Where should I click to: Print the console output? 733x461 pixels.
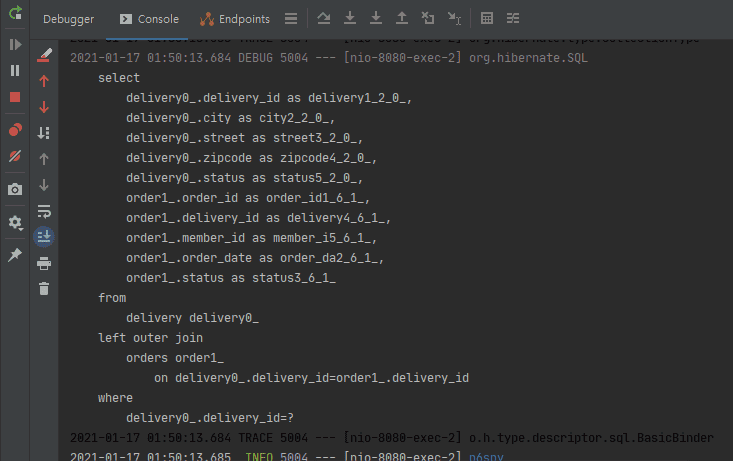(44, 263)
